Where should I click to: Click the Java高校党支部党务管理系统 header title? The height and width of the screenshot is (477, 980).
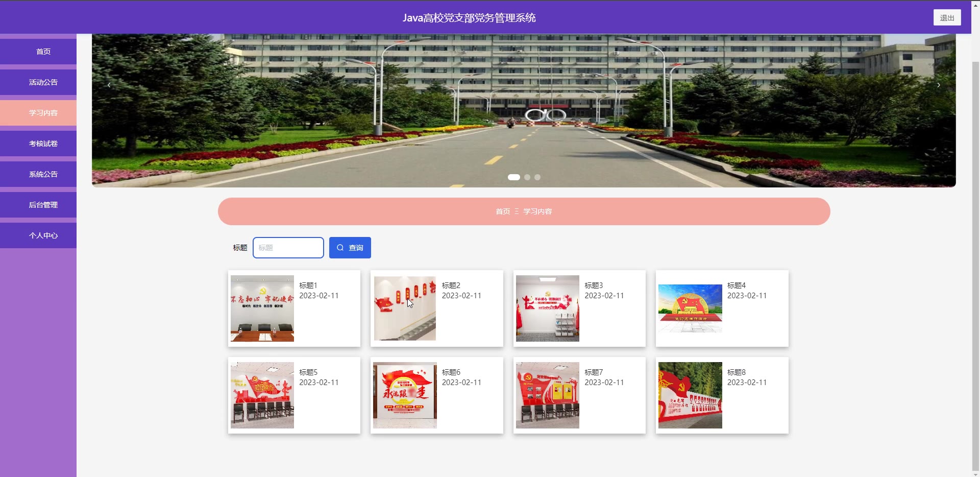[x=469, y=18]
